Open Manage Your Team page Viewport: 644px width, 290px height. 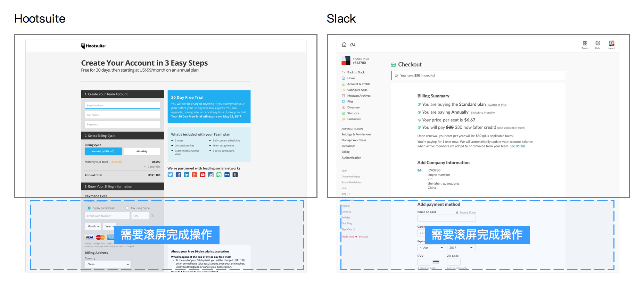pos(354,140)
